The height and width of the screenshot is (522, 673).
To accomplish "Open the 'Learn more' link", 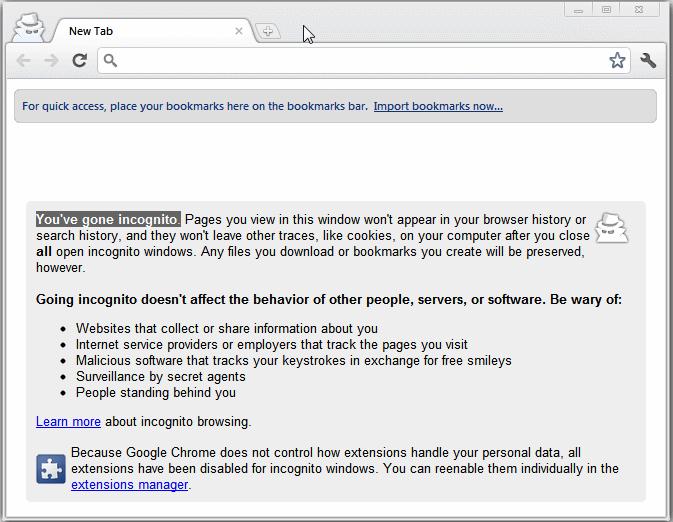I will click(68, 422).
